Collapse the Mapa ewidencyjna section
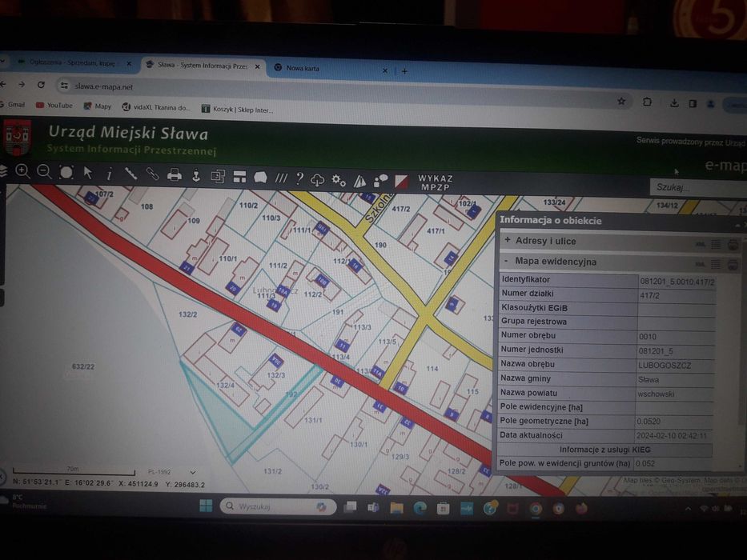The width and height of the screenshot is (747, 560). (507, 261)
